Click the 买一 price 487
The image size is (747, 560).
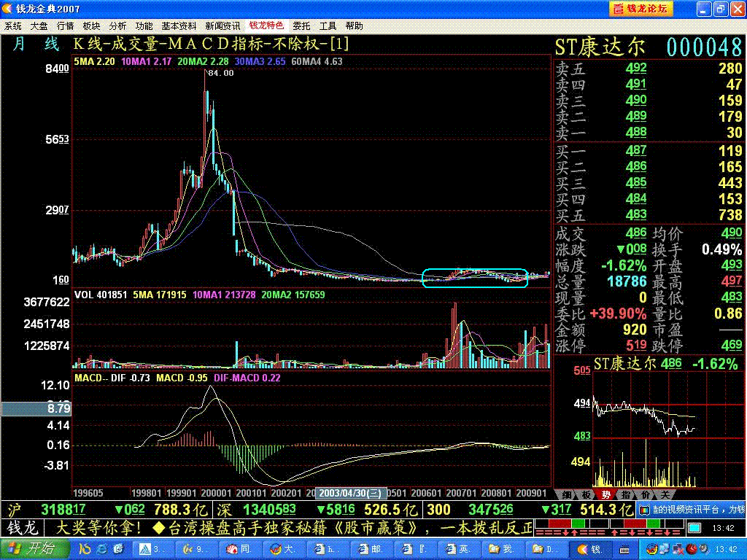click(636, 151)
